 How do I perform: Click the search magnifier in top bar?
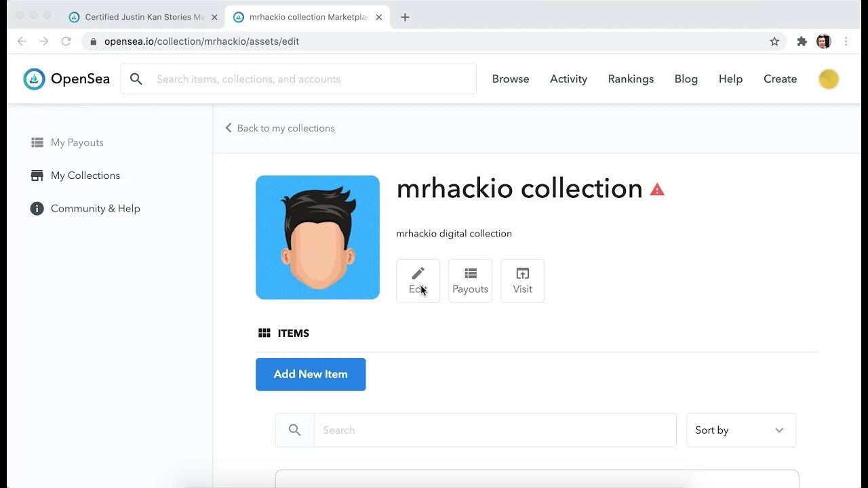pos(136,79)
